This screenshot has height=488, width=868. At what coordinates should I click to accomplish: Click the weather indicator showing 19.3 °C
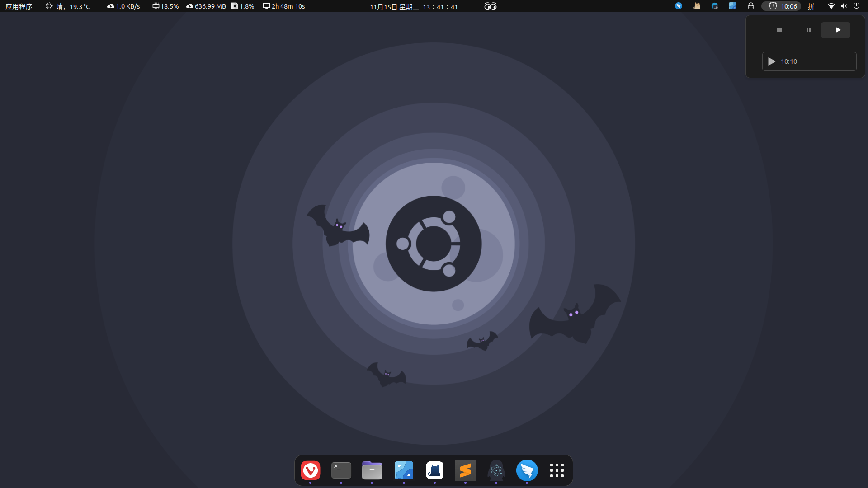click(x=68, y=6)
